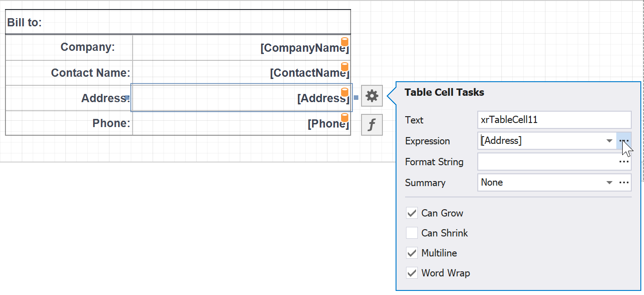Open the Format String ellipsis editor
This screenshot has width=644, height=295.
pos(624,162)
